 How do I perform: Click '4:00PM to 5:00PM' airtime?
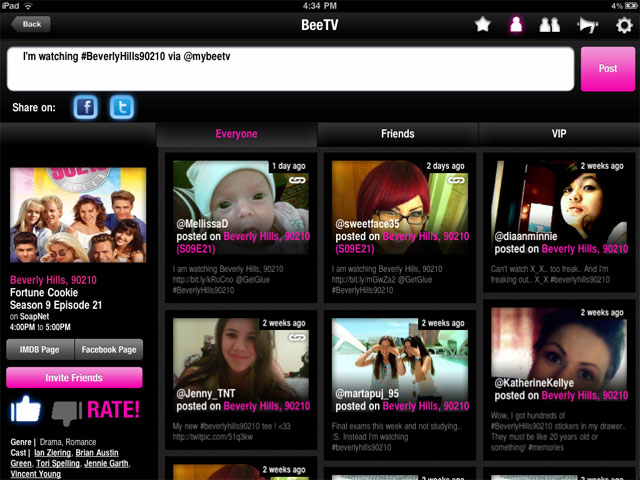(x=40, y=327)
